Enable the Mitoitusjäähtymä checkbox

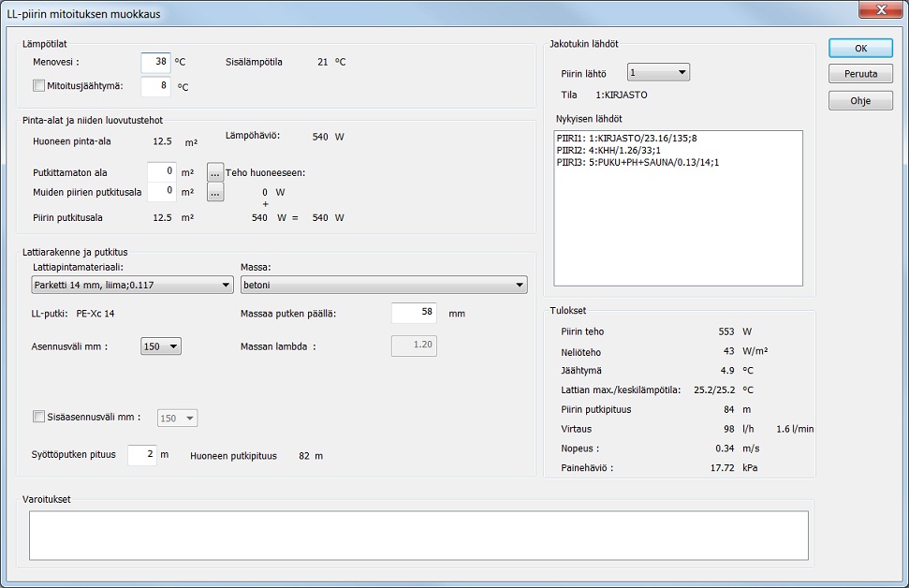coord(38,86)
